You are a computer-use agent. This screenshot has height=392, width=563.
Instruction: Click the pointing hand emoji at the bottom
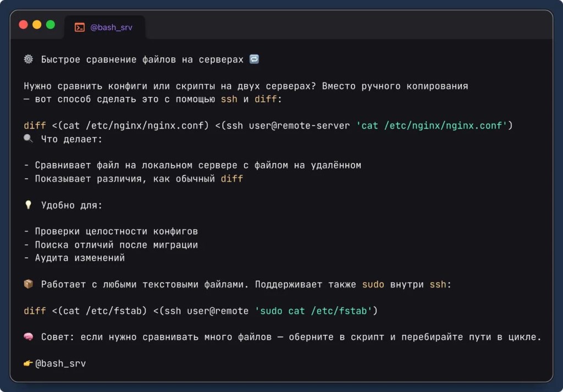coord(29,363)
